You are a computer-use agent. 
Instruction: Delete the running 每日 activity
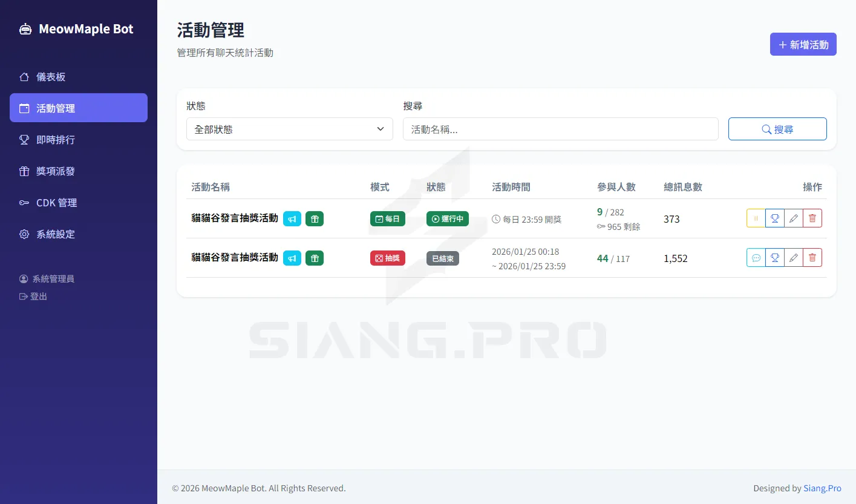click(x=812, y=218)
